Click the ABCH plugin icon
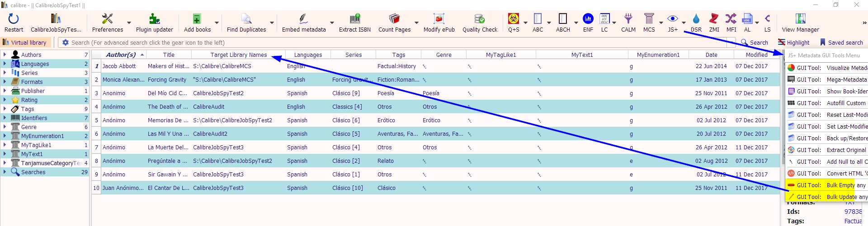This screenshot has height=226, width=868. [563, 18]
